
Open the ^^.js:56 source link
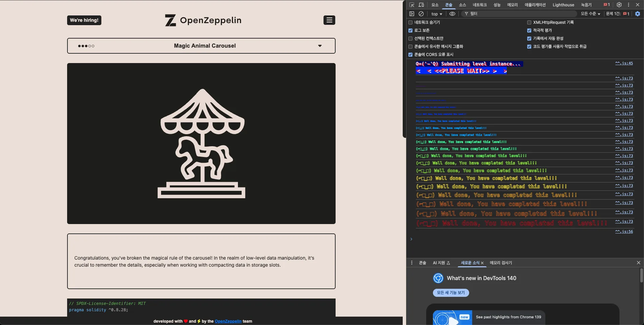(624, 231)
